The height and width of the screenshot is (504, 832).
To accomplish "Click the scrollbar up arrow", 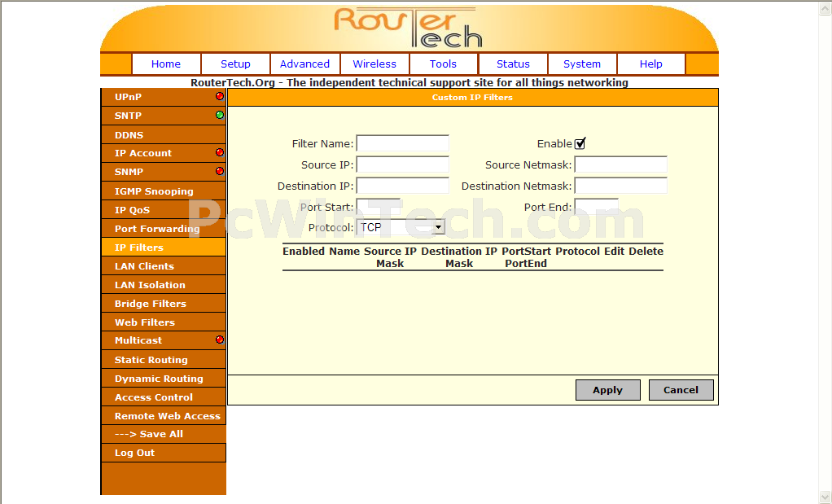I will (x=825, y=8).
